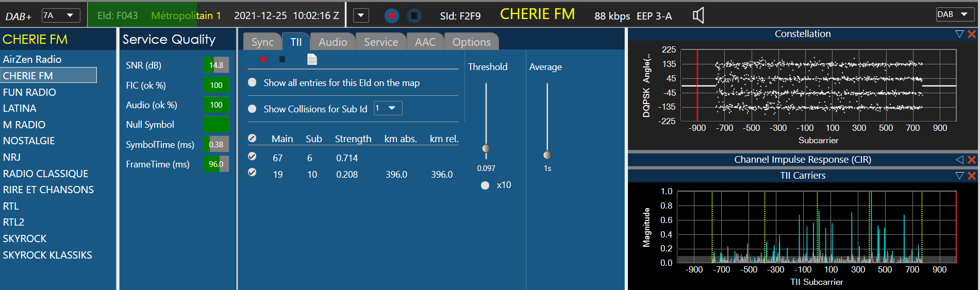This screenshot has width=980, height=290.
Task: Open the dropdown next to the timestamp
Action: tap(361, 15)
